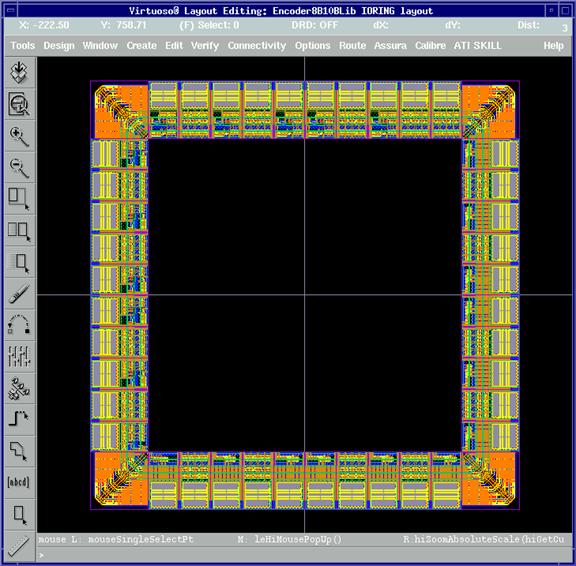Select the Copy tool icon
Image resolution: width=576 pixels, height=566 pixels.
(19, 231)
